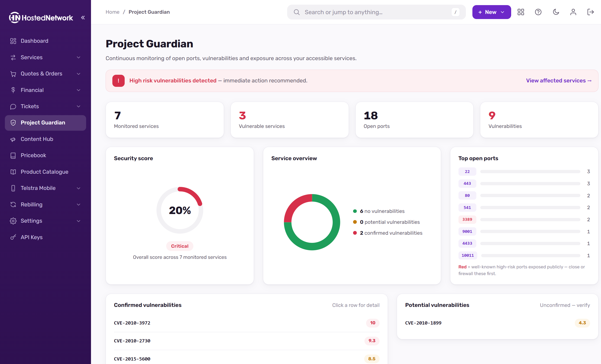Open Product Catalogue from the sidebar

(45, 172)
